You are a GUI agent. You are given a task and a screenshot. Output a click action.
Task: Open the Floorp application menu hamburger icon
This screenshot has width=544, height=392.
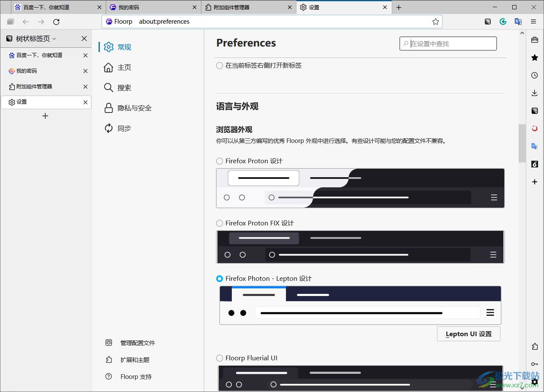(533, 22)
